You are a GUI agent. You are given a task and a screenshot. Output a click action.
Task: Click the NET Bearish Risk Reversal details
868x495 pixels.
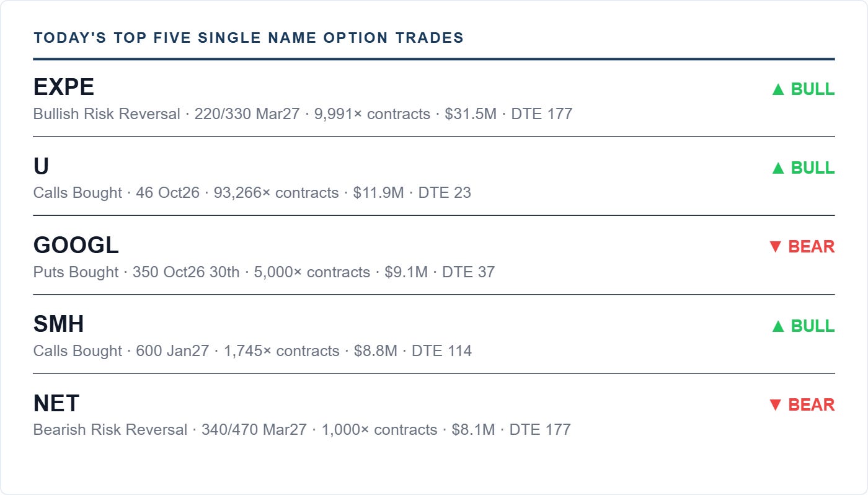tap(302, 430)
